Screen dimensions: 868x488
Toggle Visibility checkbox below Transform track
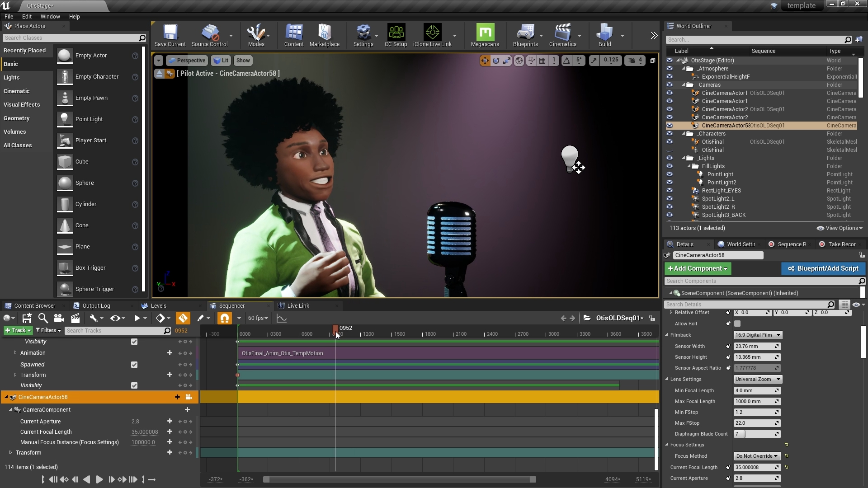click(x=134, y=385)
